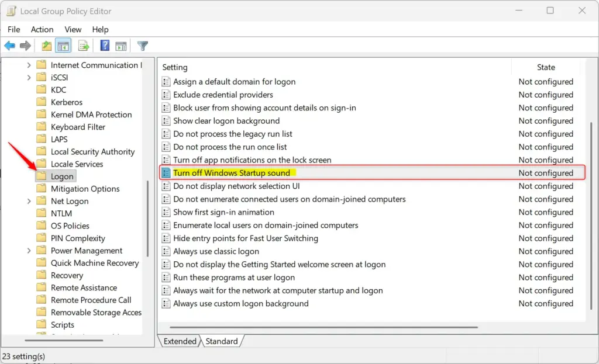
Task: Open the File menu
Action: pos(14,29)
